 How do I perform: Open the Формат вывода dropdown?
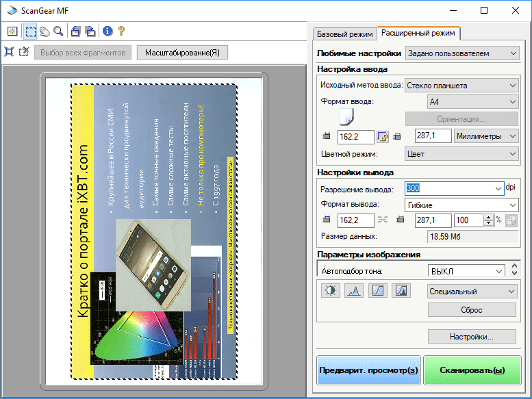tap(461, 205)
